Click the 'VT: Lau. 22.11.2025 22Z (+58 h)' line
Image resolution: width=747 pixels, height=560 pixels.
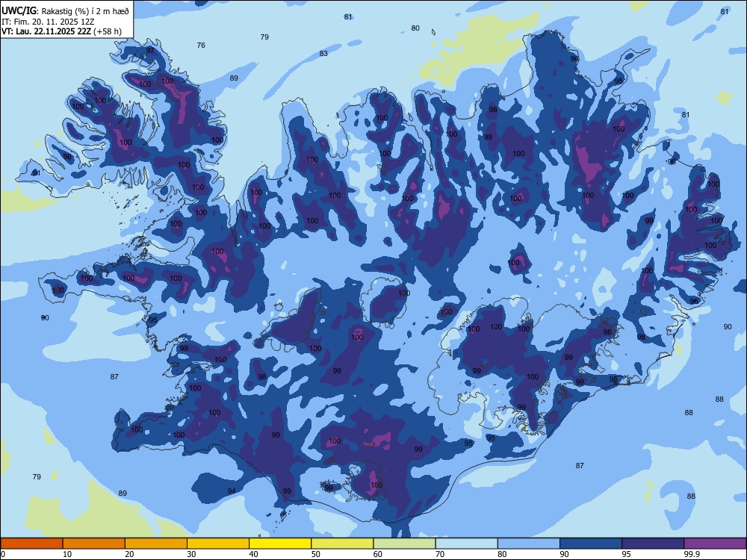(61, 32)
